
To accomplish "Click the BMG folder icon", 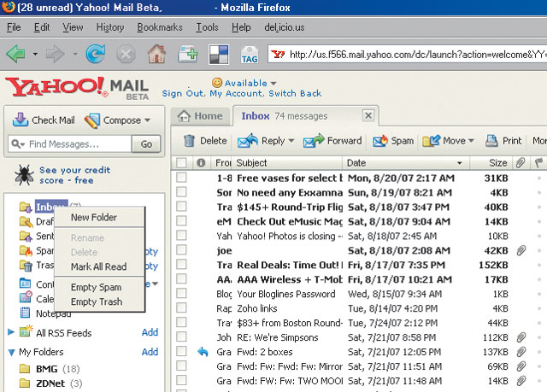I will [25, 369].
